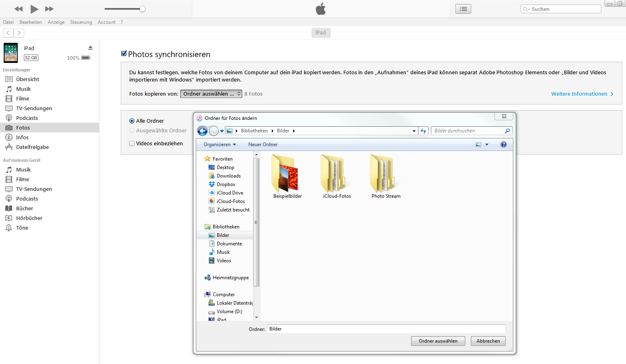
Task: Open address bar history dropdown
Action: tap(414, 131)
